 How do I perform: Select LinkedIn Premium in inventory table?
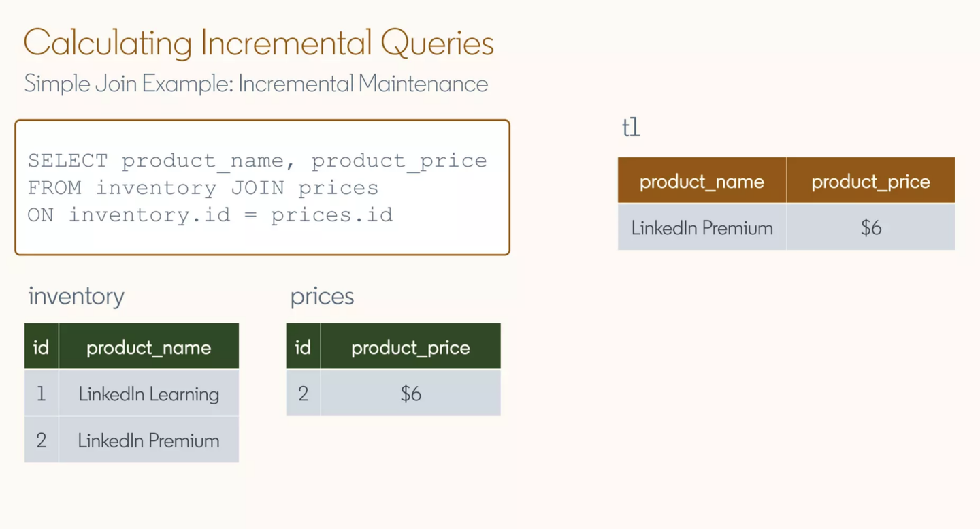pos(149,440)
